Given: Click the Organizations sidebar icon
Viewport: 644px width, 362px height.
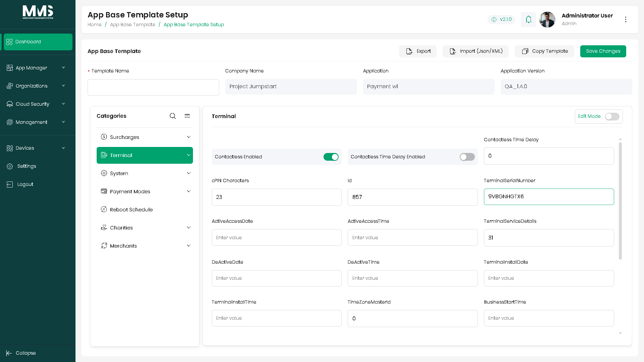Looking at the screenshot, I should point(10,86).
